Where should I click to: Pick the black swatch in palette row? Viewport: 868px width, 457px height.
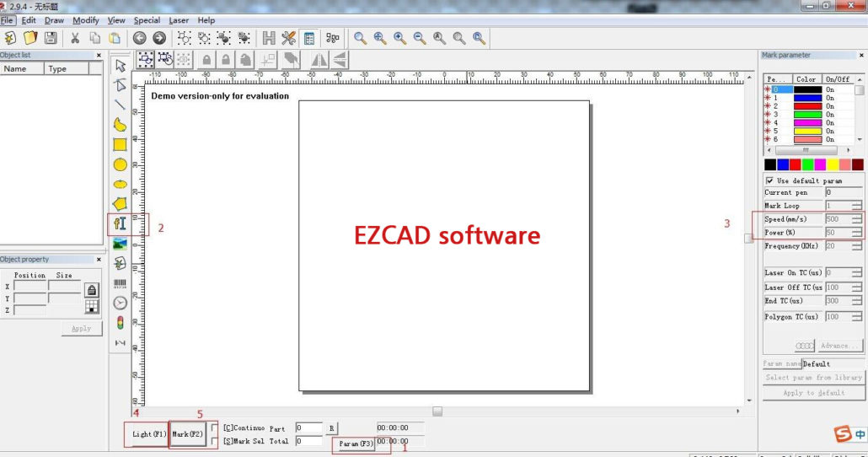[x=770, y=164]
